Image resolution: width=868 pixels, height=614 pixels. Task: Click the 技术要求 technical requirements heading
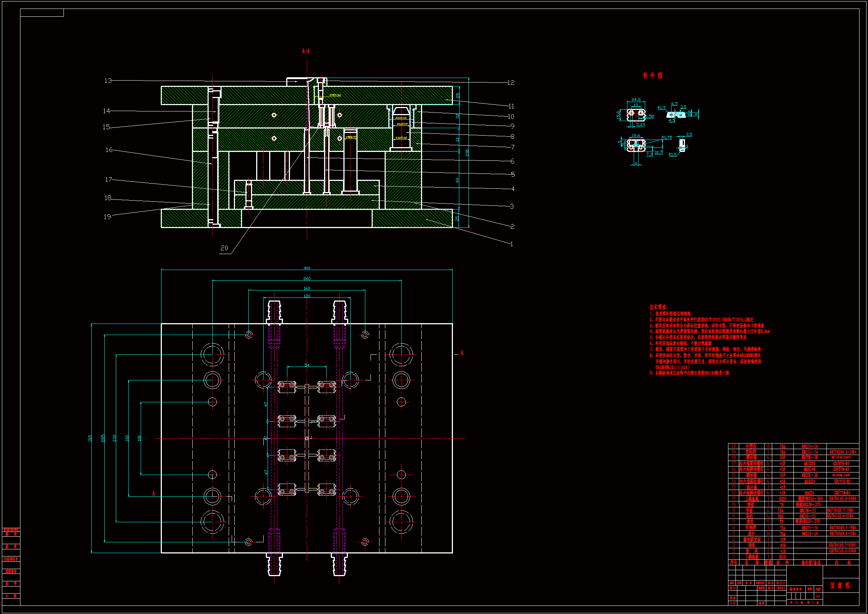coord(658,307)
